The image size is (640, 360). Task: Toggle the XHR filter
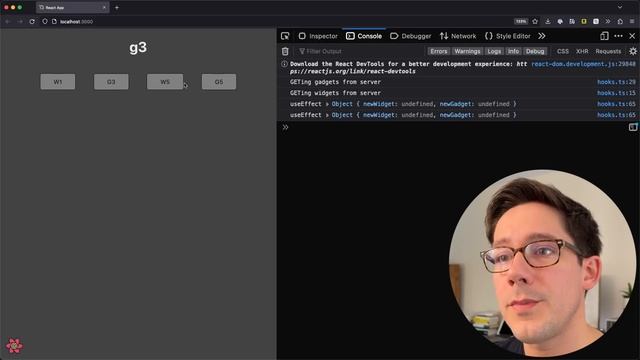click(x=582, y=51)
